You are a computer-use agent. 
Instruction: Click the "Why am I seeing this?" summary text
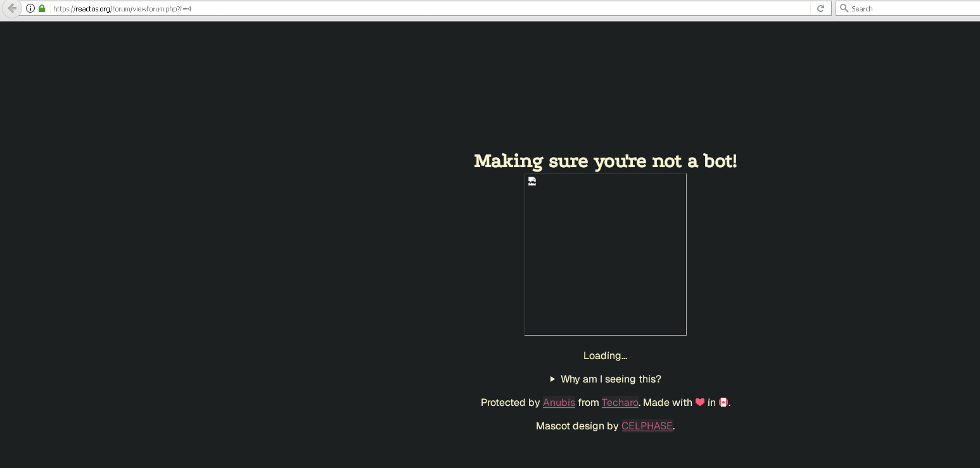pyautogui.click(x=611, y=379)
